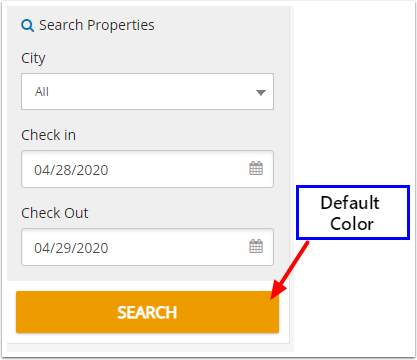
Task: Select the blue-bordered Default Color callout box
Action: click(353, 213)
